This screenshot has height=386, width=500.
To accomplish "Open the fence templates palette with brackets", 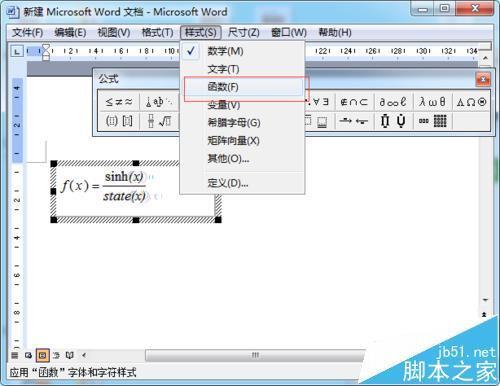I will tap(119, 121).
